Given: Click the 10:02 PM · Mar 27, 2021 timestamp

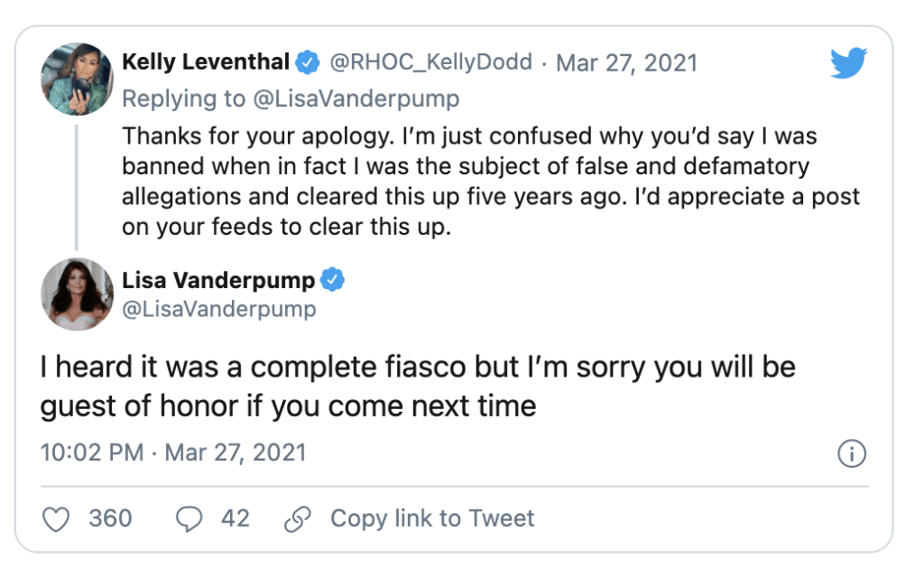Looking at the screenshot, I should point(173,453).
